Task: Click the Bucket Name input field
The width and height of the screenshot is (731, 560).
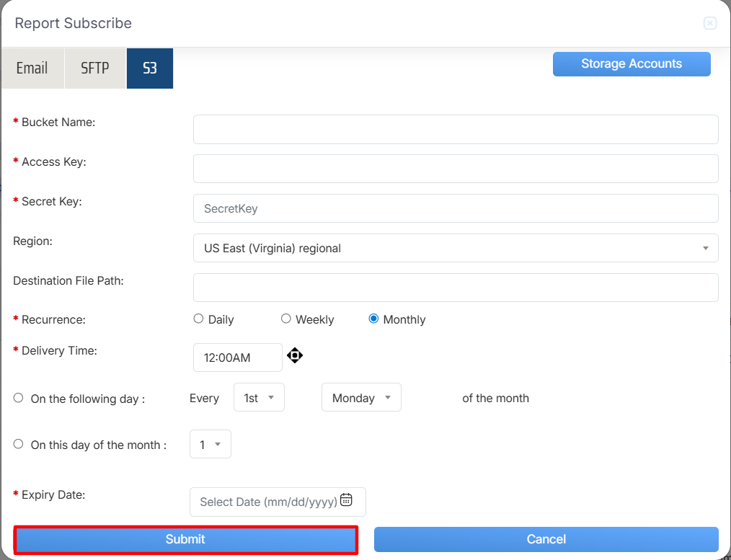Action: point(456,130)
